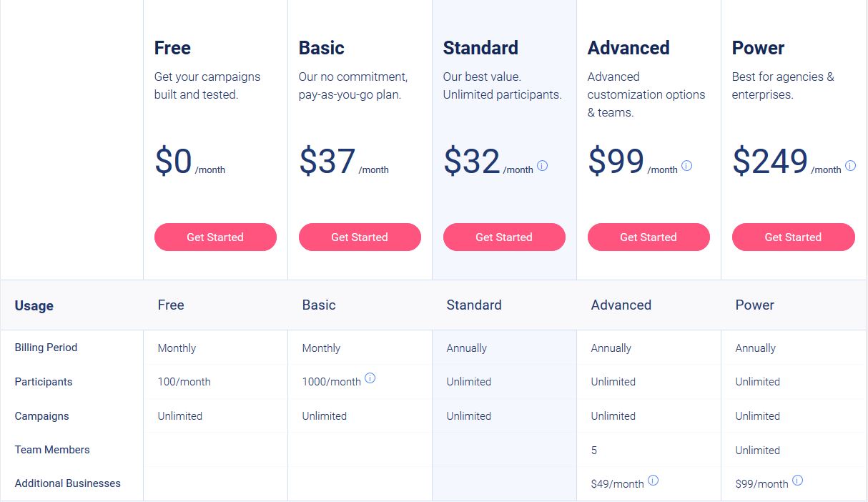Click info icon beside $99/month additional businesses

click(797, 481)
